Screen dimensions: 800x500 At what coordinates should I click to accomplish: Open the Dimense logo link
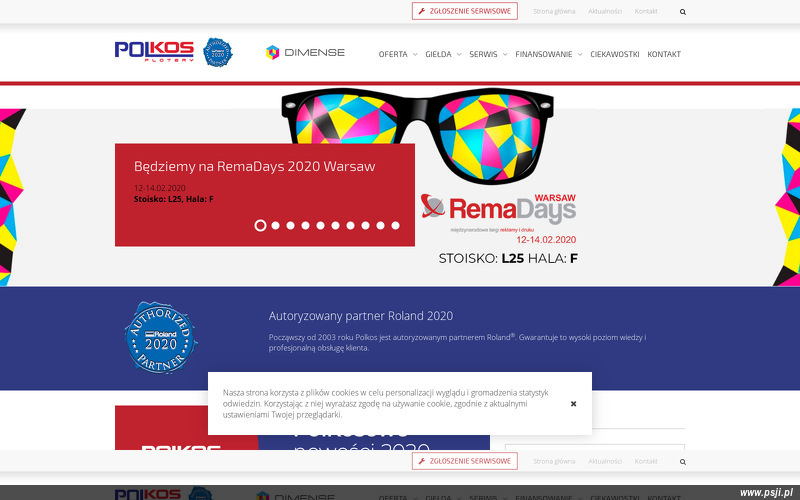pyautogui.click(x=305, y=52)
